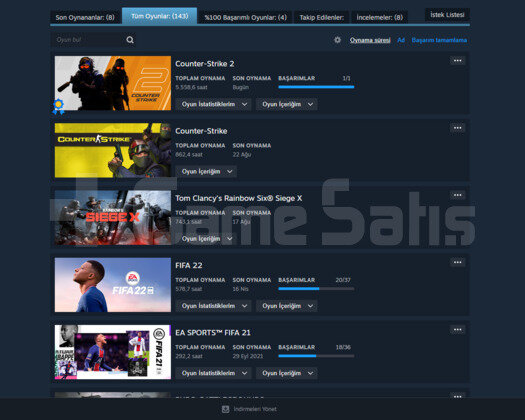525x420 pixels.
Task: Open the three-dot menu for Counter-Strike
Action: (457, 128)
